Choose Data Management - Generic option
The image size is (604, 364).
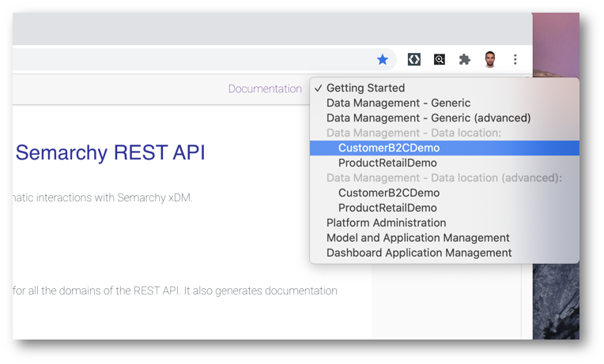coord(398,103)
